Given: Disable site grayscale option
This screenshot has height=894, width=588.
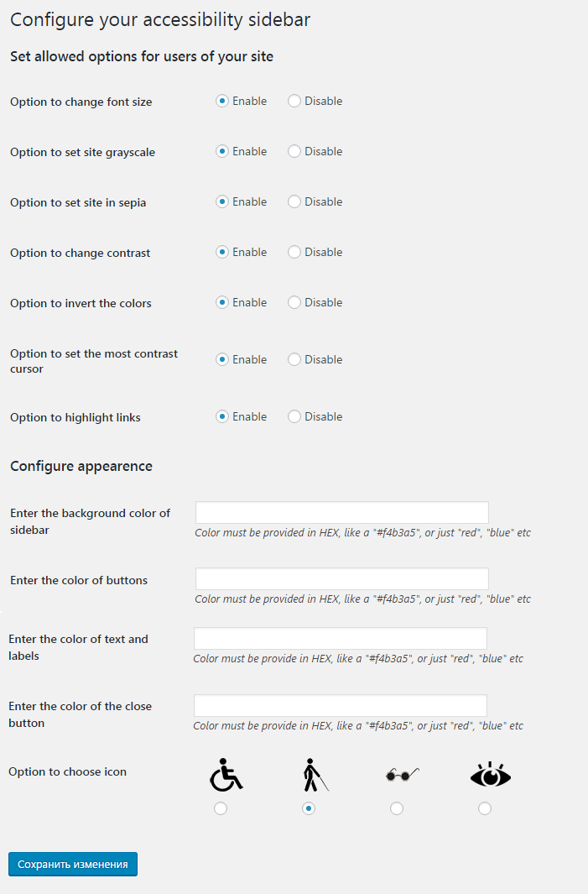Looking at the screenshot, I should point(294,151).
